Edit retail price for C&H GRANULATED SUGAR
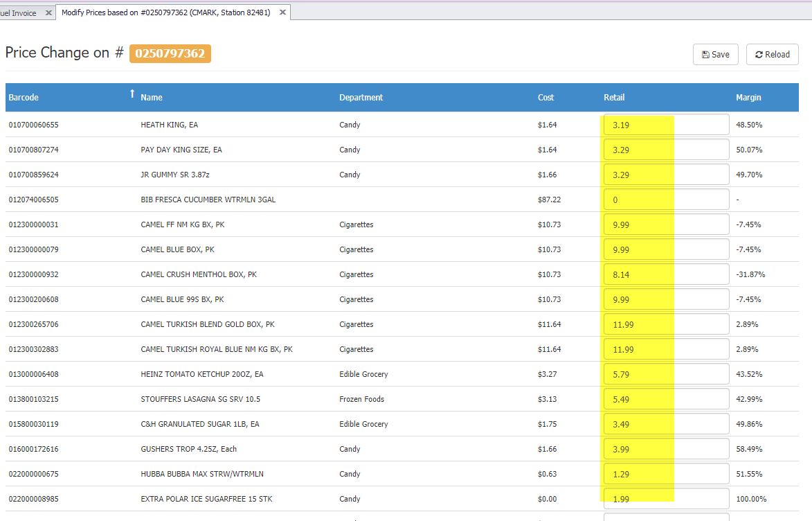The height and width of the screenshot is (521, 812). coord(666,424)
